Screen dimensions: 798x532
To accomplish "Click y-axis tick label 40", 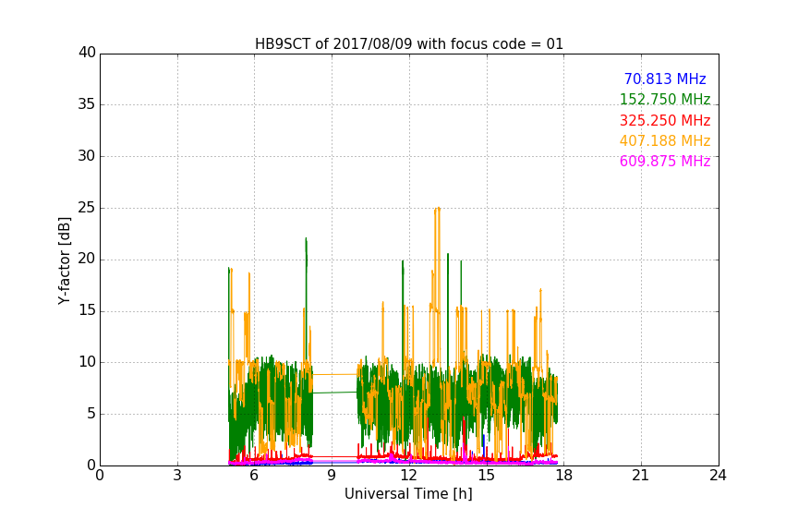I will [x=87, y=53].
